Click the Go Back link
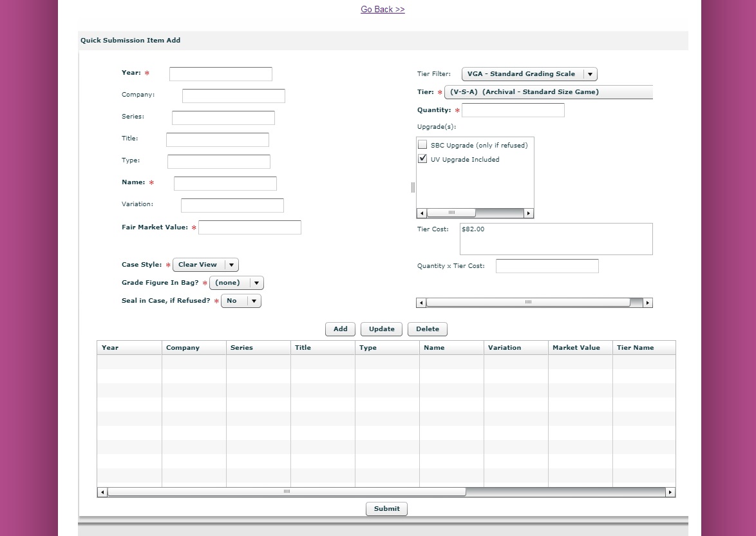The image size is (756, 536). click(383, 10)
